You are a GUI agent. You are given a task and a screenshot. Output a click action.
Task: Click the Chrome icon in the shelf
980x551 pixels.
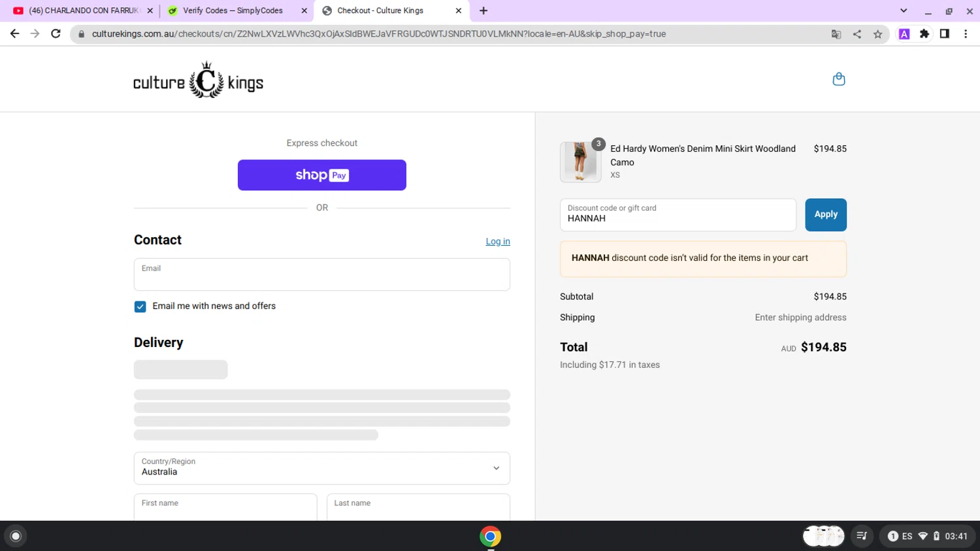[x=490, y=536]
